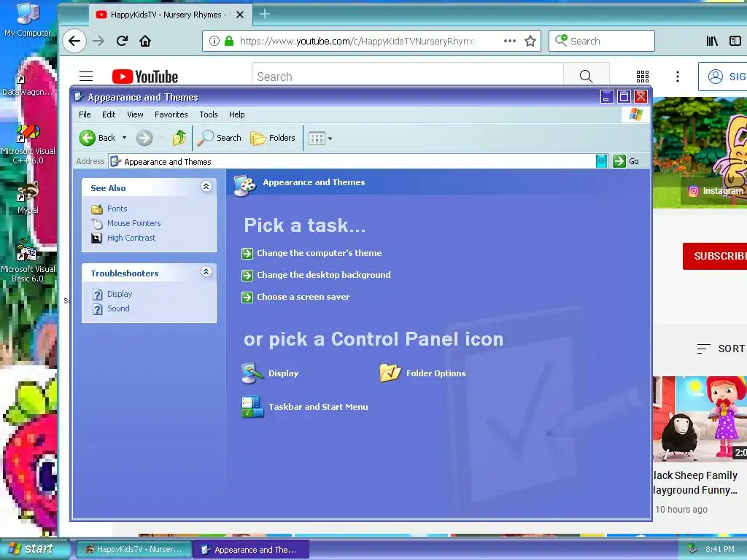Click the Up folder toolbar icon

[179, 138]
